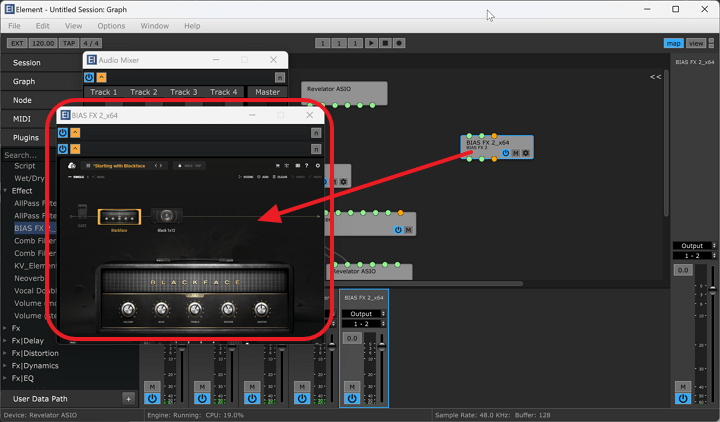Toggle power on the rightmost output strip
Image resolution: width=720 pixels, height=422 pixels.
point(683,399)
